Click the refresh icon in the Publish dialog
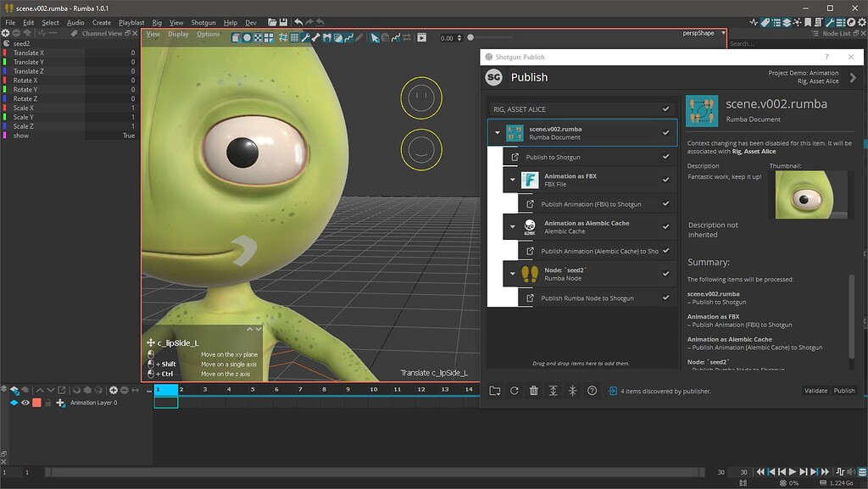Screen dimensions: 868x489 point(514,391)
